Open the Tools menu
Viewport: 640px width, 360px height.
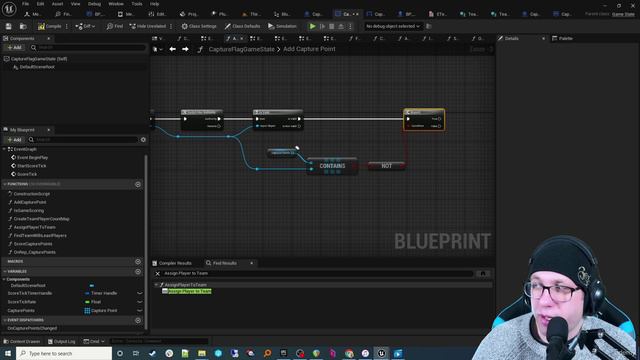(x=137, y=4)
